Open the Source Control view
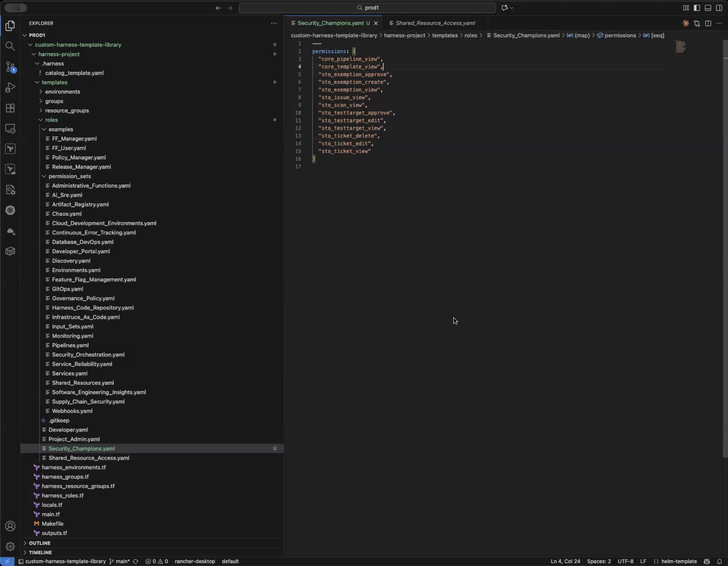The width and height of the screenshot is (728, 566). pyautogui.click(x=10, y=67)
